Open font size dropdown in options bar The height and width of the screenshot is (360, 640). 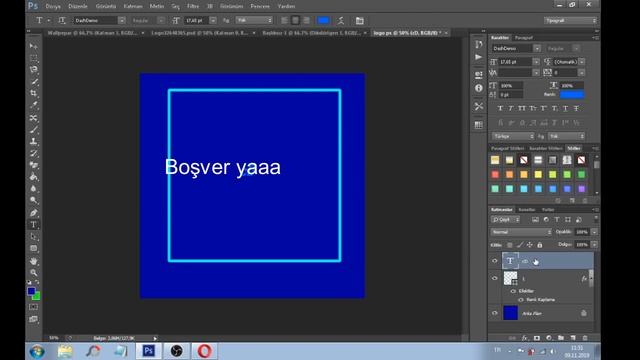click(x=213, y=20)
